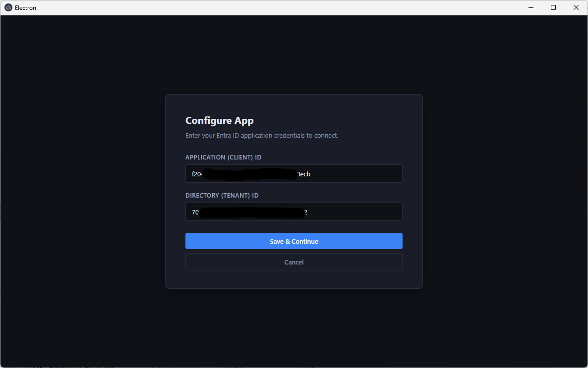Image resolution: width=588 pixels, height=368 pixels.
Task: Place cursor at the tenant ID start "70"
Action: [192, 212]
